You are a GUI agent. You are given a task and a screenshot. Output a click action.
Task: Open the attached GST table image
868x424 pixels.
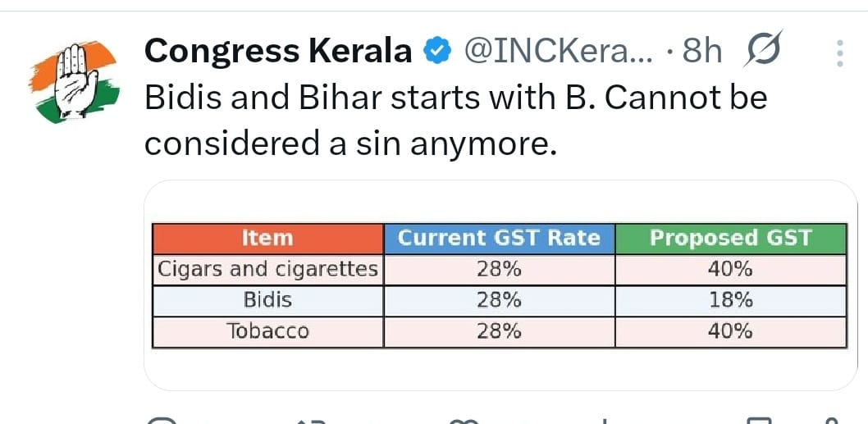[500, 285]
